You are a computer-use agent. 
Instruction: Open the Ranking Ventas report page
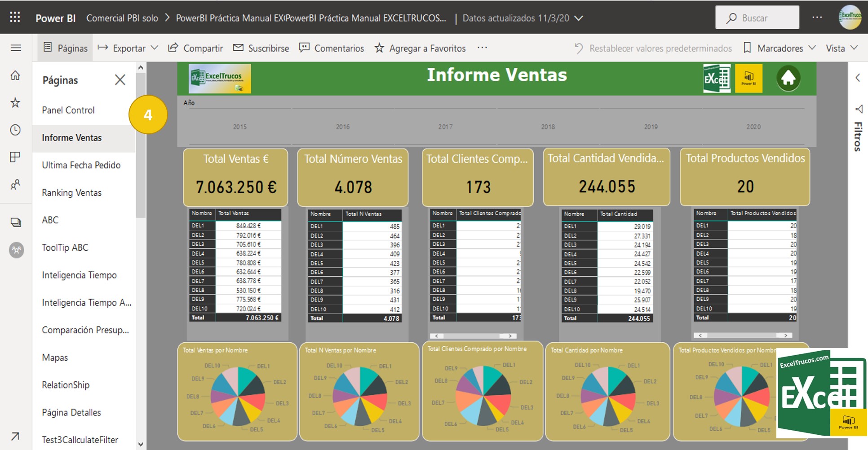click(x=71, y=192)
